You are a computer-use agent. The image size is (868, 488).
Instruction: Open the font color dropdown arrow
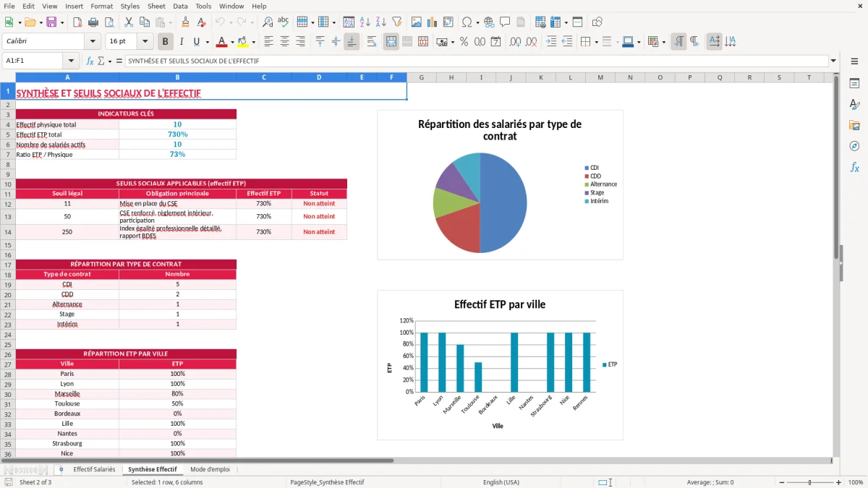click(231, 42)
